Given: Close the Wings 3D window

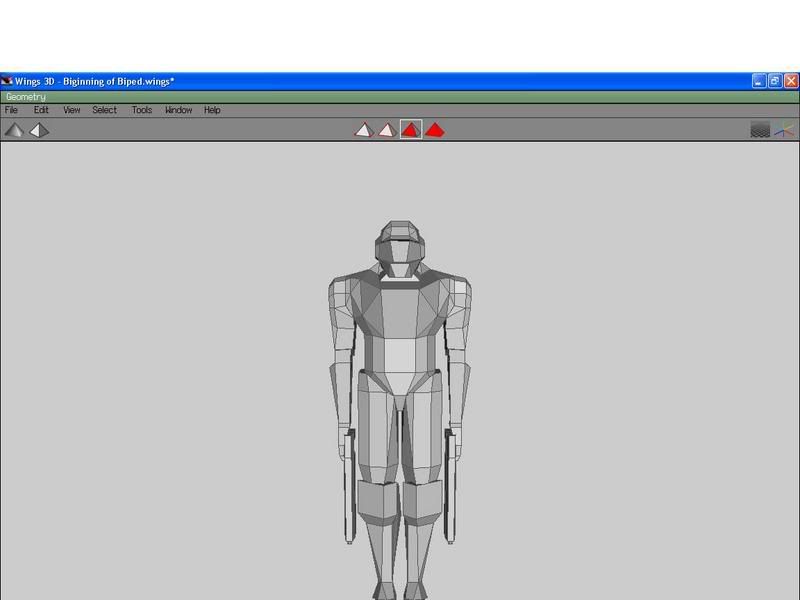Looking at the screenshot, I should (791, 81).
